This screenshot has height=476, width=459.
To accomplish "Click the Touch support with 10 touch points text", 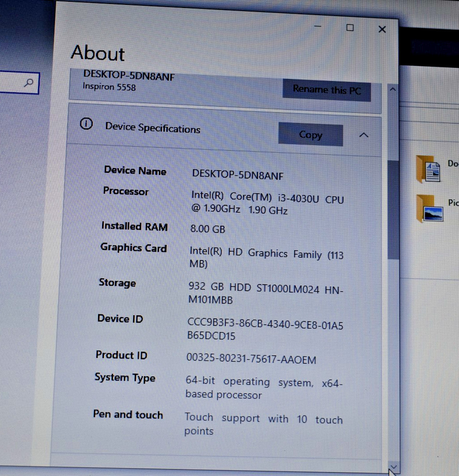I will point(263,424).
